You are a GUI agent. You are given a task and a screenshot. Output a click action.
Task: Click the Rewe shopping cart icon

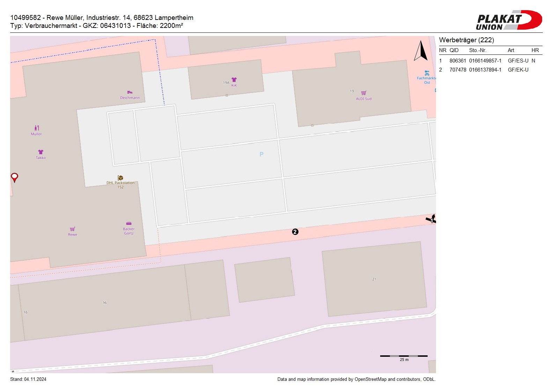72,229
